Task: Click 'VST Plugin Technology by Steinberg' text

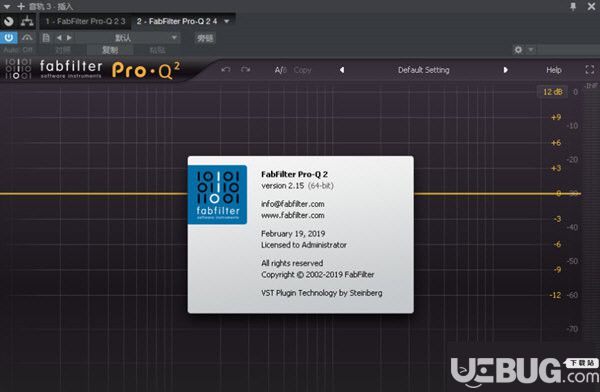Action: click(x=321, y=293)
